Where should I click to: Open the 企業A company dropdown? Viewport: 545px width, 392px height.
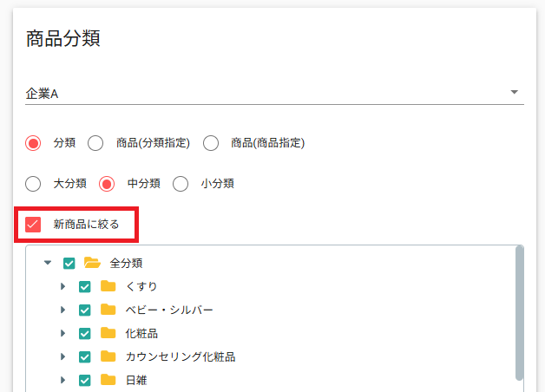click(514, 93)
